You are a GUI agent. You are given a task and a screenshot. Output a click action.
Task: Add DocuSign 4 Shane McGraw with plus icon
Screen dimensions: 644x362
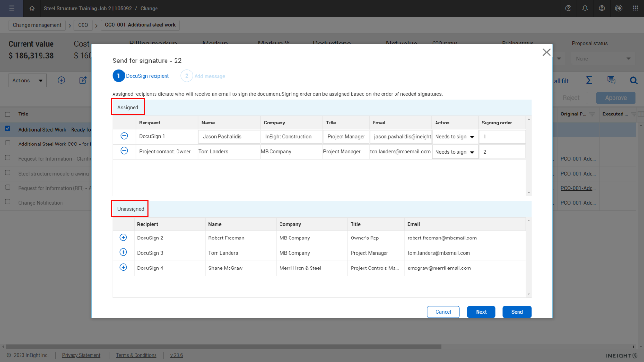click(123, 268)
